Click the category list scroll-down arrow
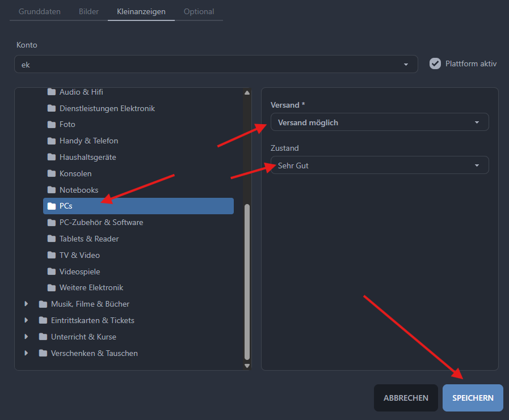The width and height of the screenshot is (509, 420). 247,366
